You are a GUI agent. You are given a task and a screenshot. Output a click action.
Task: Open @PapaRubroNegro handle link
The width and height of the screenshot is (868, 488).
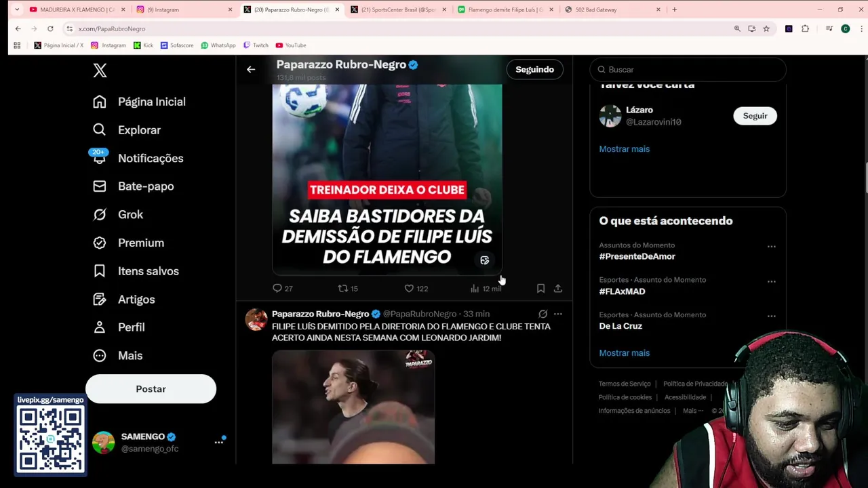pyautogui.click(x=420, y=314)
